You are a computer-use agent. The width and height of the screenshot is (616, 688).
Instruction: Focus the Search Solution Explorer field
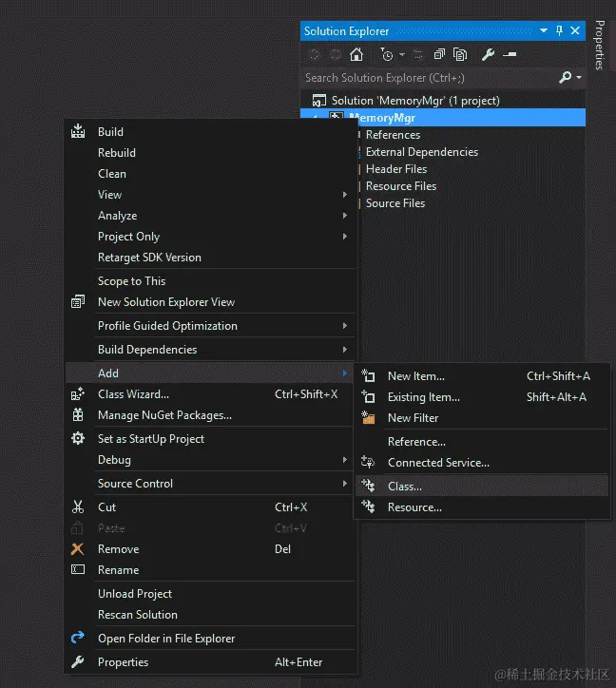(430, 78)
